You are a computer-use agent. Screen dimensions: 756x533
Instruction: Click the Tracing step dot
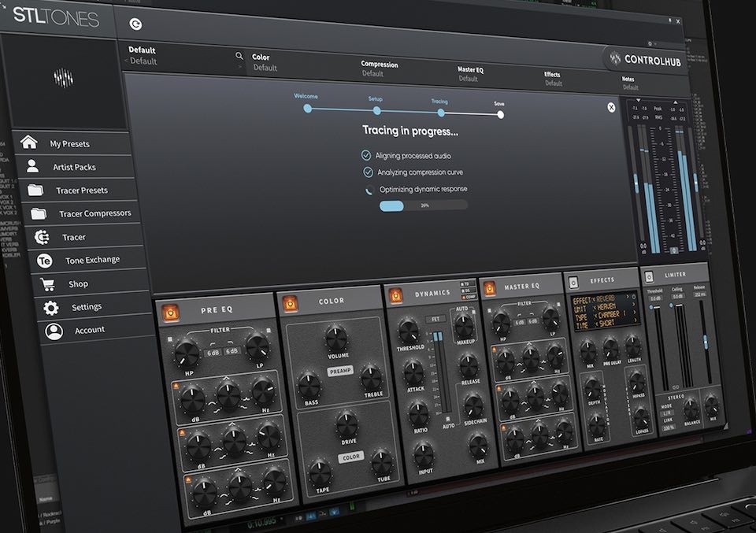[441, 113]
